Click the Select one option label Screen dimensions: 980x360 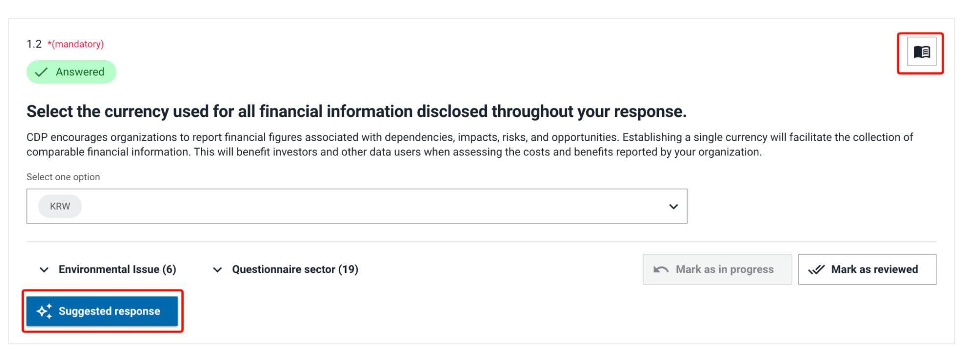point(63,177)
